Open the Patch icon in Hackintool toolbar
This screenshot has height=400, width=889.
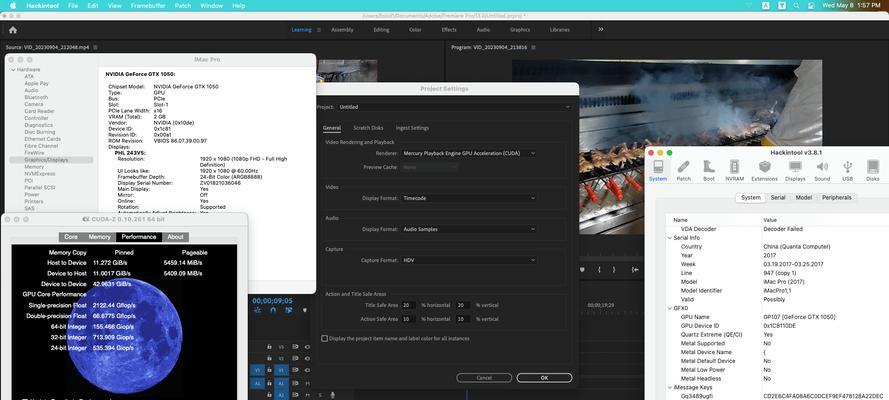(x=684, y=170)
